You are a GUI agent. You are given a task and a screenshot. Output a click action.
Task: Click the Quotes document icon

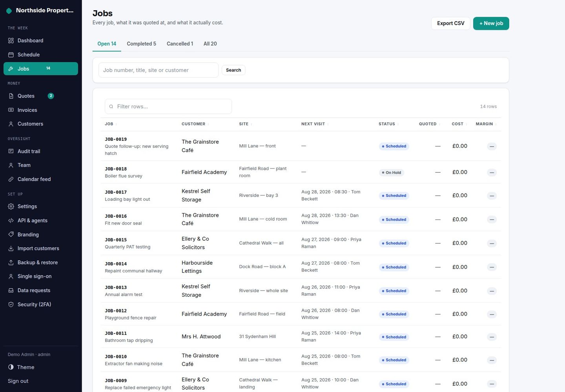[x=11, y=96]
